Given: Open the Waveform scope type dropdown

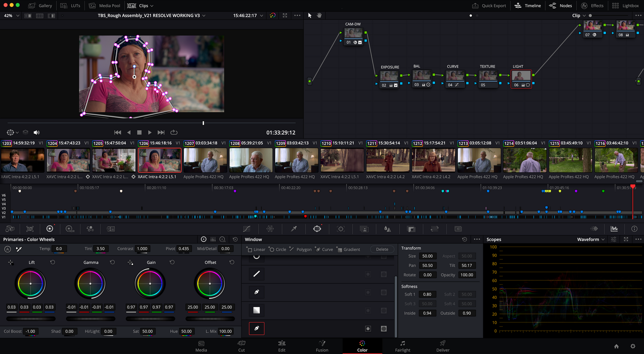Looking at the screenshot, I should click(x=591, y=239).
